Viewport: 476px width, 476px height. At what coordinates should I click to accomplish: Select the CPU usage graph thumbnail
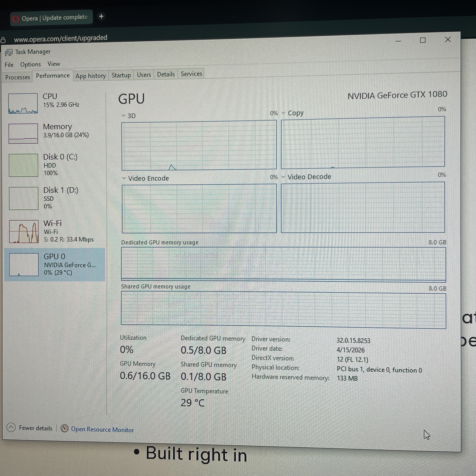[23, 104]
